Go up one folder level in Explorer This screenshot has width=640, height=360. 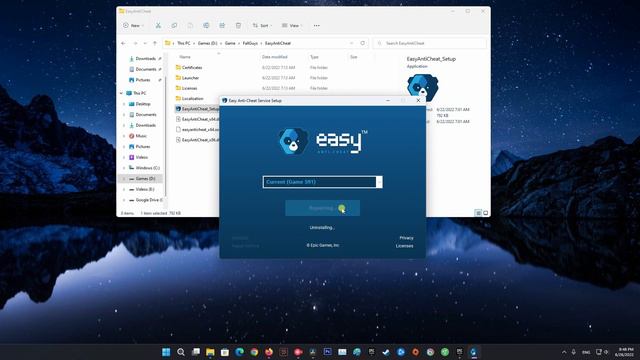[x=155, y=43]
